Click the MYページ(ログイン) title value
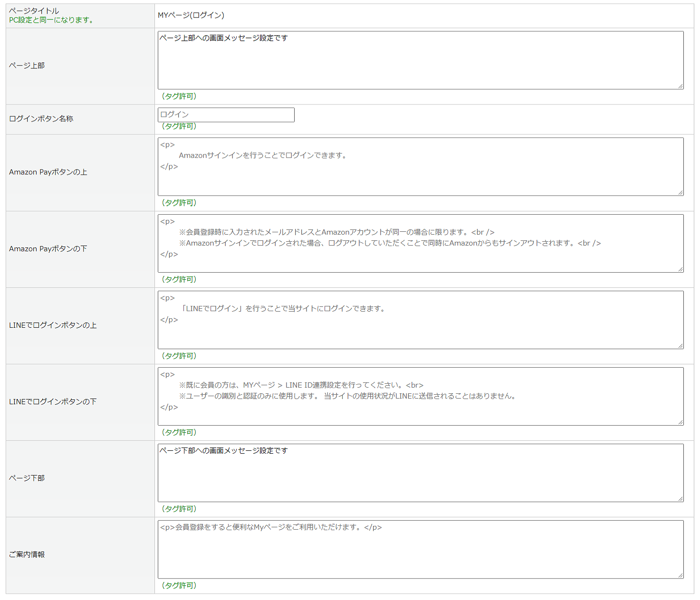Viewport: 700px width, 600px height. tap(191, 15)
